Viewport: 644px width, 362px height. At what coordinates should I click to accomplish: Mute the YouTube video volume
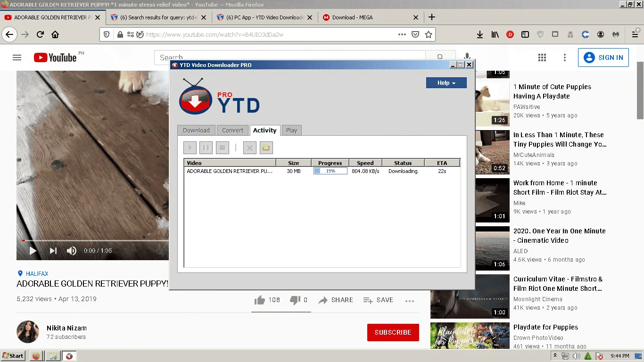pyautogui.click(x=71, y=251)
